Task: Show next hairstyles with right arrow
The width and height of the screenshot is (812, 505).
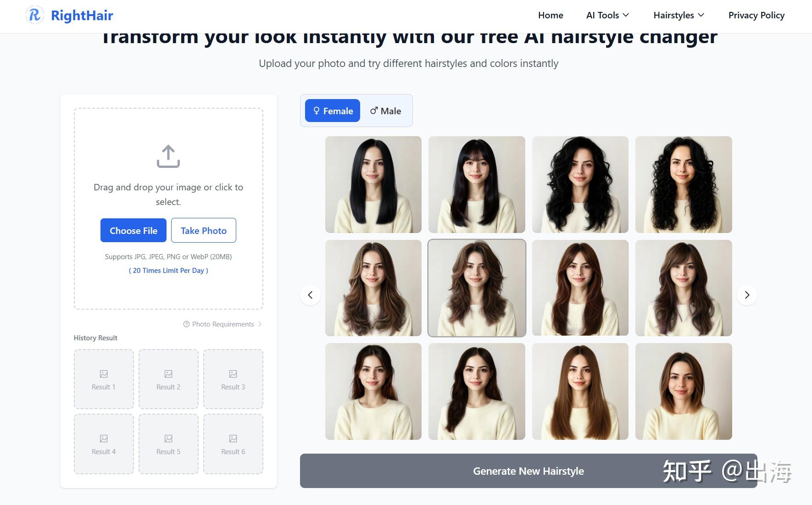Action: click(x=747, y=295)
